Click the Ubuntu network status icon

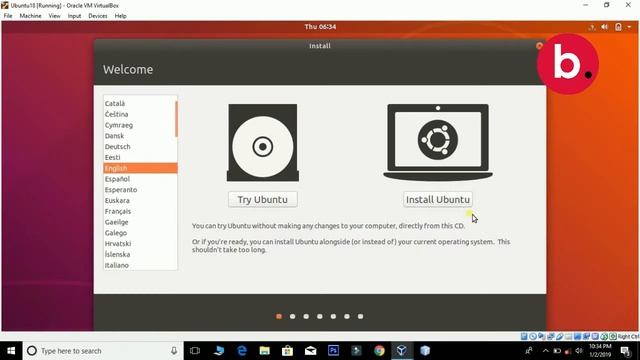[592, 27]
